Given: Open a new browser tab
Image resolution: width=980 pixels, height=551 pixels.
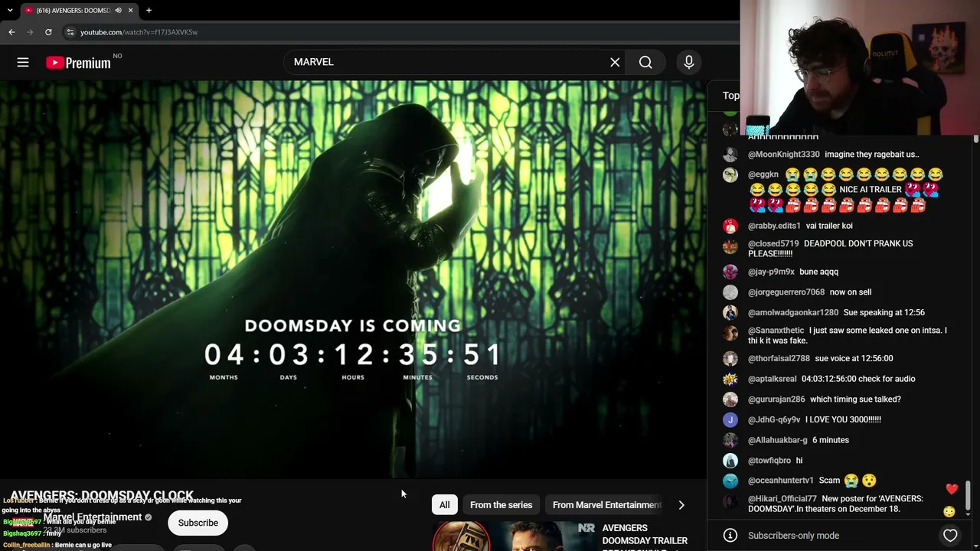Looking at the screenshot, I should pyautogui.click(x=149, y=11).
